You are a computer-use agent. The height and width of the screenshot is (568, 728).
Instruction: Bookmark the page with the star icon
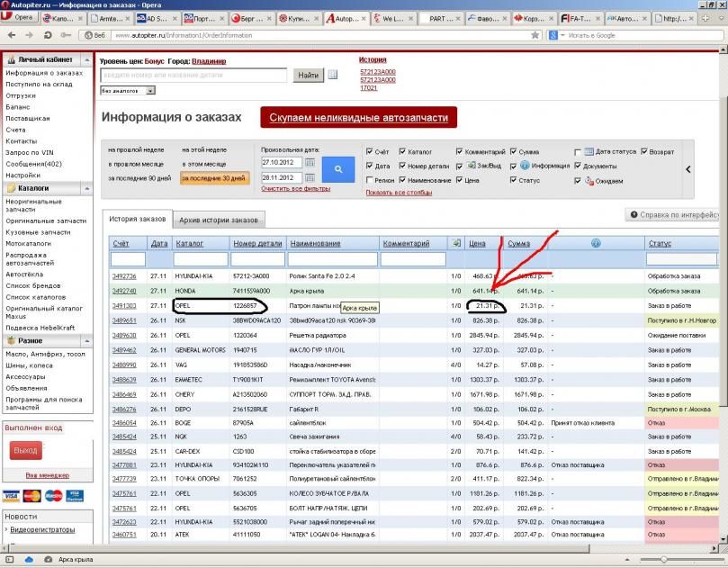click(535, 35)
